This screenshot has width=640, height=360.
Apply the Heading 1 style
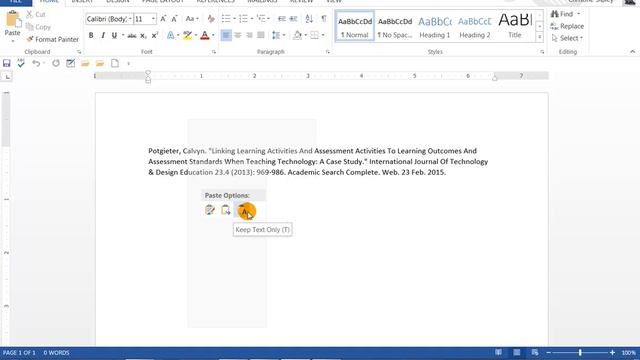coord(435,27)
